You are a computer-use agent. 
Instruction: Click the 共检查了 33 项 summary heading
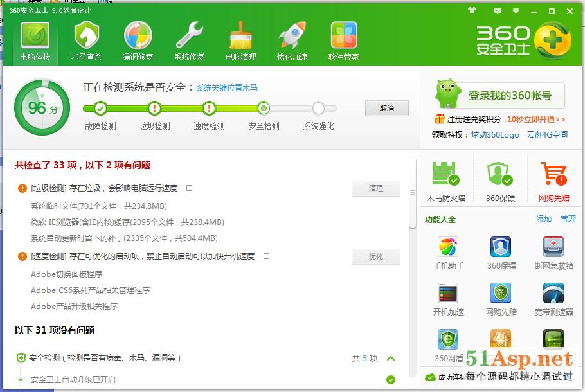click(82, 165)
